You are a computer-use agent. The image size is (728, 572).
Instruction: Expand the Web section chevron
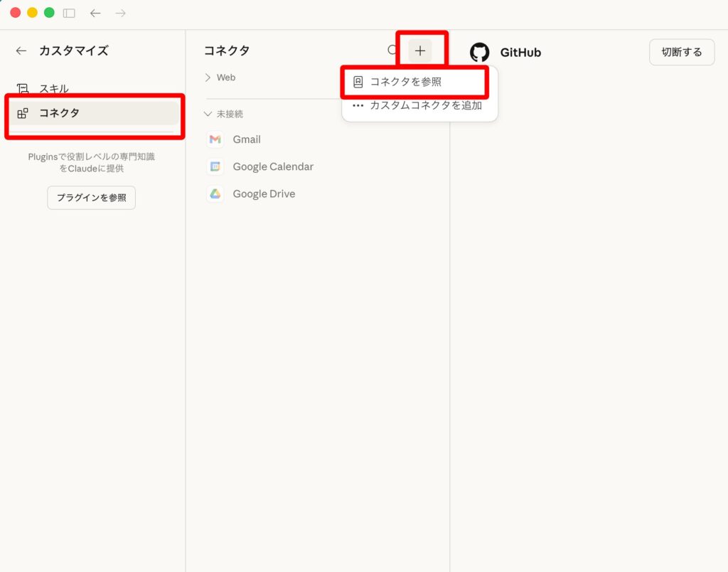tap(208, 78)
